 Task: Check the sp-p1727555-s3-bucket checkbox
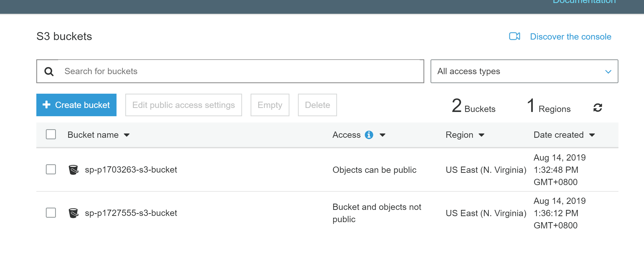point(51,213)
